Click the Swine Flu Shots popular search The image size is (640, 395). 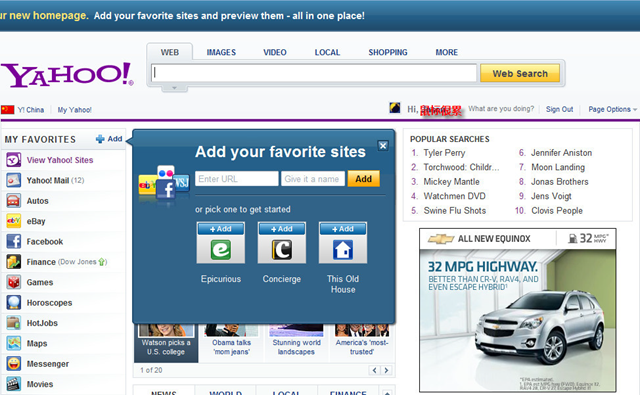455,211
